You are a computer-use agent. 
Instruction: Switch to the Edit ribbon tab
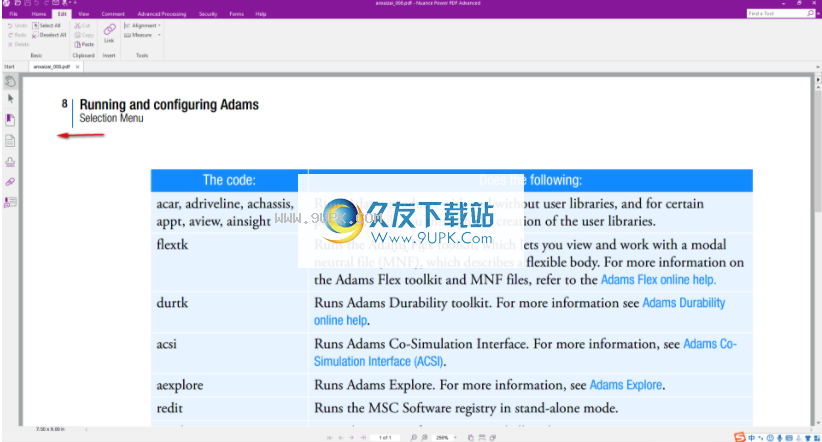click(x=62, y=14)
